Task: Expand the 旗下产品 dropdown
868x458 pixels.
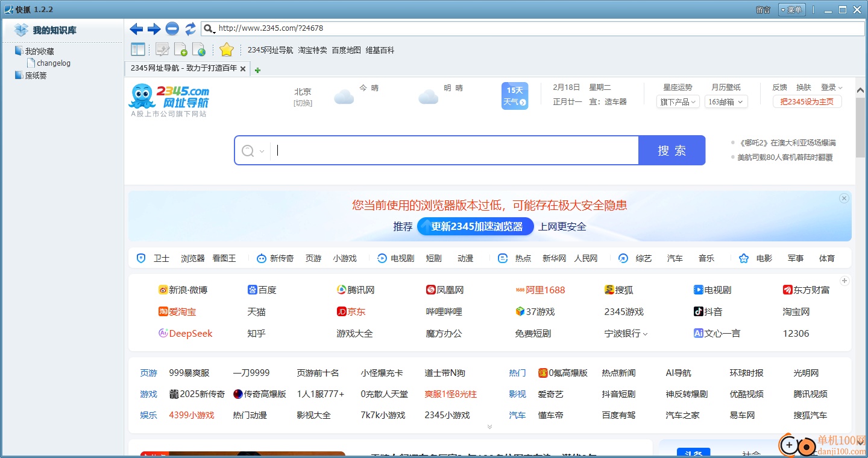Action: [678, 102]
